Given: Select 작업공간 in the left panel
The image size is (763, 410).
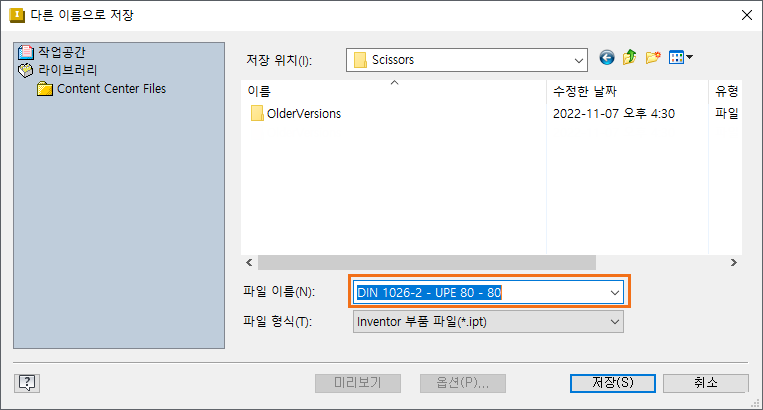Looking at the screenshot, I should pos(52,52).
